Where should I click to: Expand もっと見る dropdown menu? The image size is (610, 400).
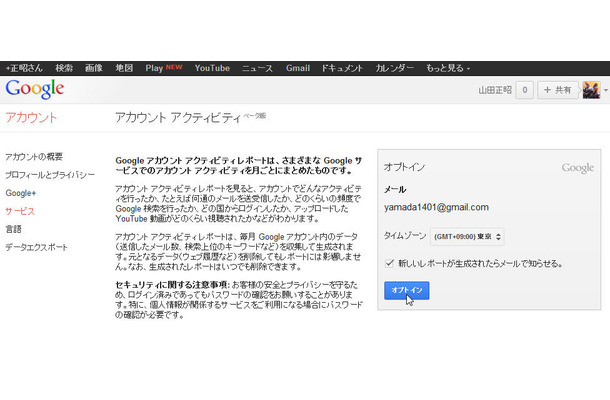point(448,68)
